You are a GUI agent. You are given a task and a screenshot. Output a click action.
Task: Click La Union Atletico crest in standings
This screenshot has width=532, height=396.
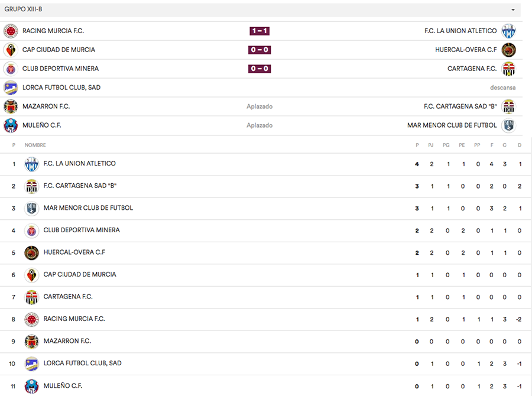[31, 164]
